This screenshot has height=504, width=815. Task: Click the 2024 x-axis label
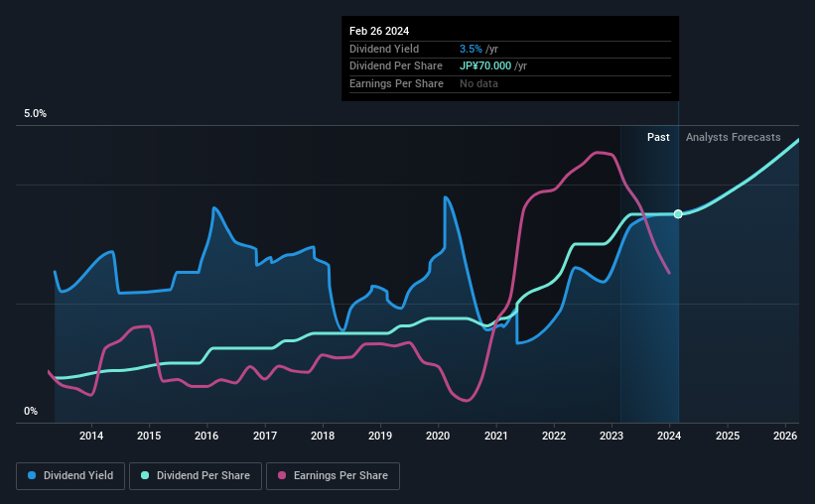[669, 436]
